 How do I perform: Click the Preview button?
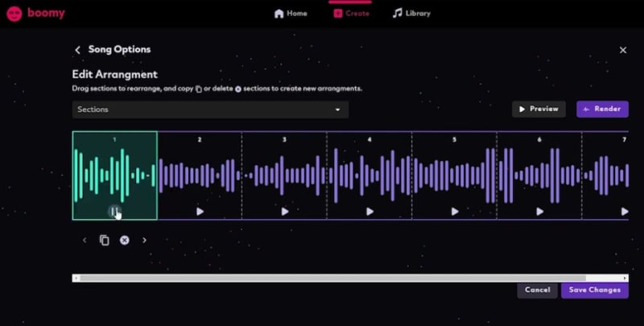point(539,109)
